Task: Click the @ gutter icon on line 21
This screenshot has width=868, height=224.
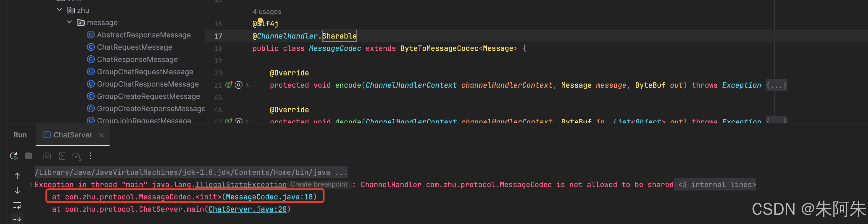Action: coord(239,85)
